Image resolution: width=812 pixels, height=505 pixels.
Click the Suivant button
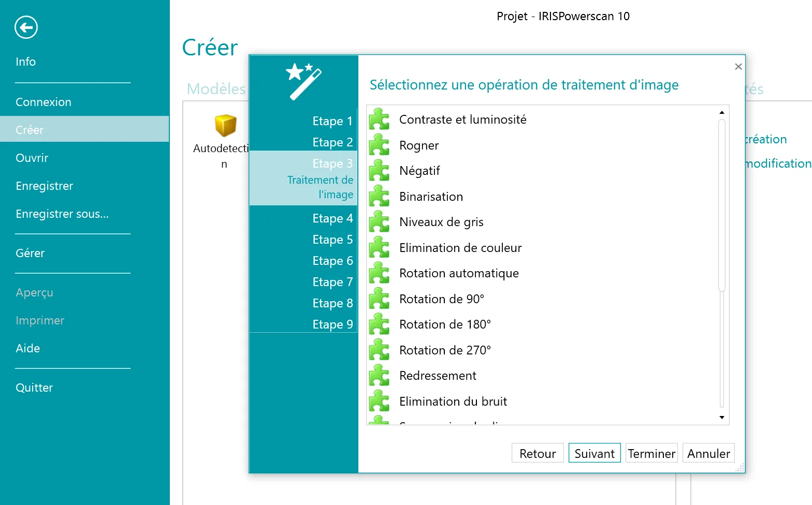coord(594,453)
